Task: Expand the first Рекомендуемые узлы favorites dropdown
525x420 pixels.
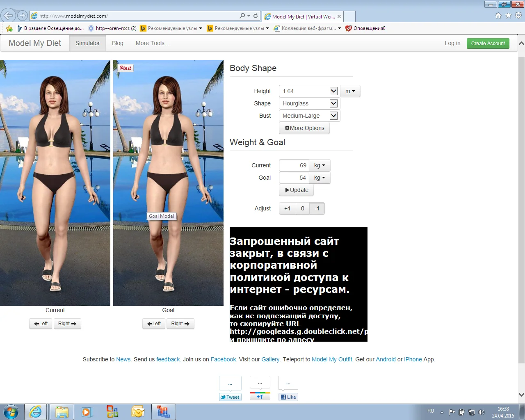Action: tap(201, 28)
